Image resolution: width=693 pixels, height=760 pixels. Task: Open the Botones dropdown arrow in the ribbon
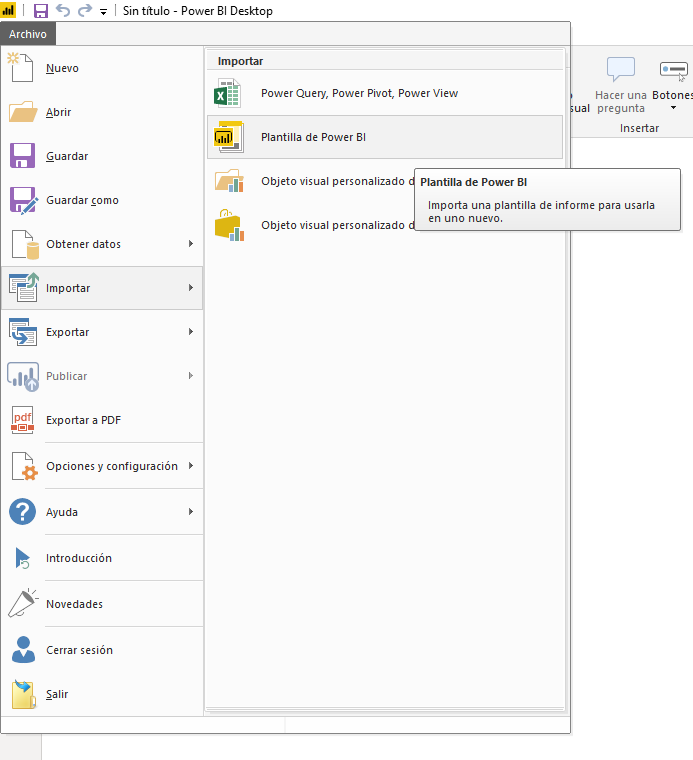point(673,108)
